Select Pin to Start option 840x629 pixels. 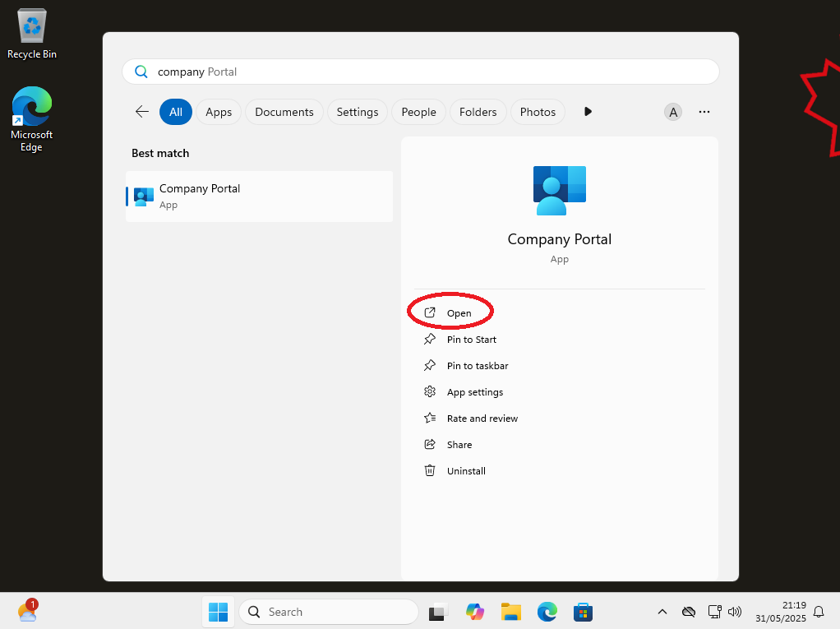click(471, 340)
